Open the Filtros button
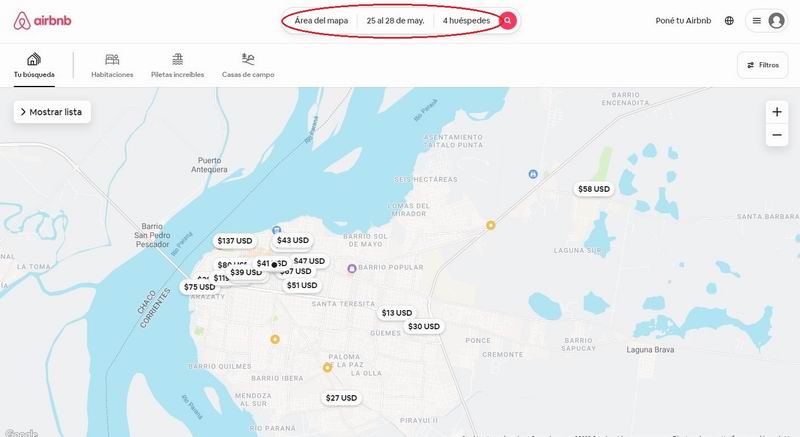This screenshot has width=800, height=437. tap(763, 65)
